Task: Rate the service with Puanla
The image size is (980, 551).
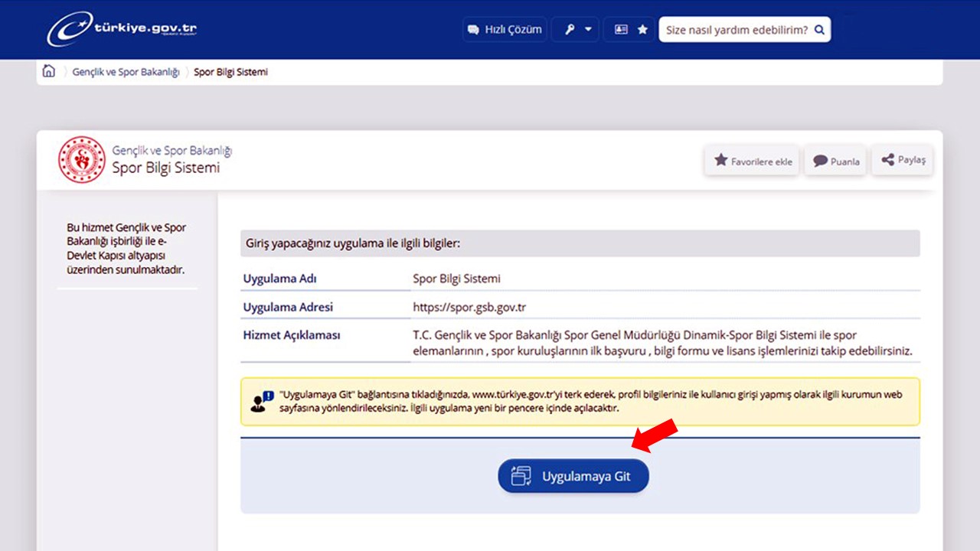Action: (x=836, y=161)
